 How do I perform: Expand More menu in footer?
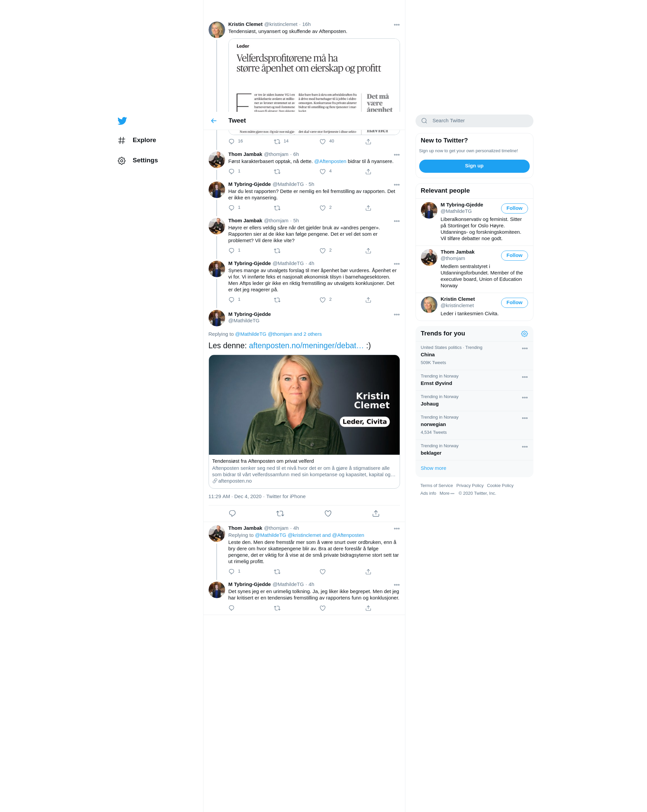point(447,493)
